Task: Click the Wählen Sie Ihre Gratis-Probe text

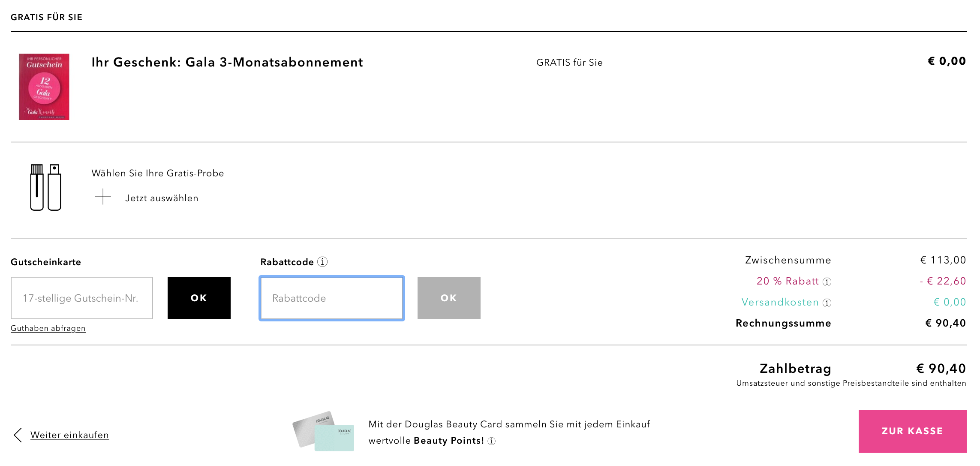Action: point(157,173)
